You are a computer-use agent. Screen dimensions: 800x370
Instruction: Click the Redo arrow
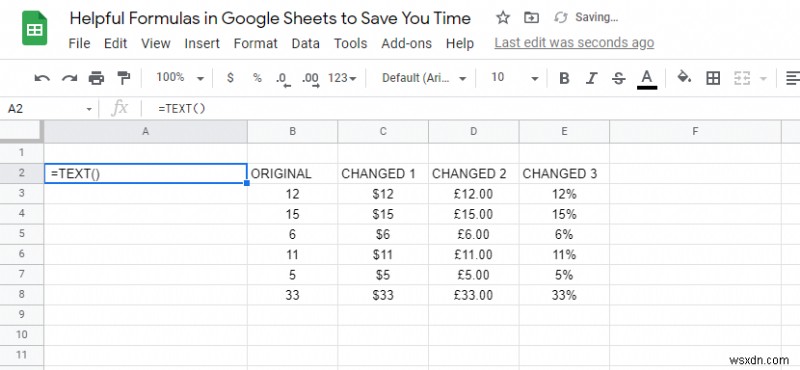[x=69, y=78]
